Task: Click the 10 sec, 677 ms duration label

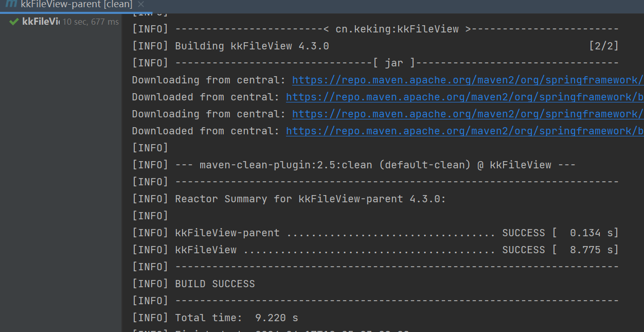Action: tap(91, 22)
